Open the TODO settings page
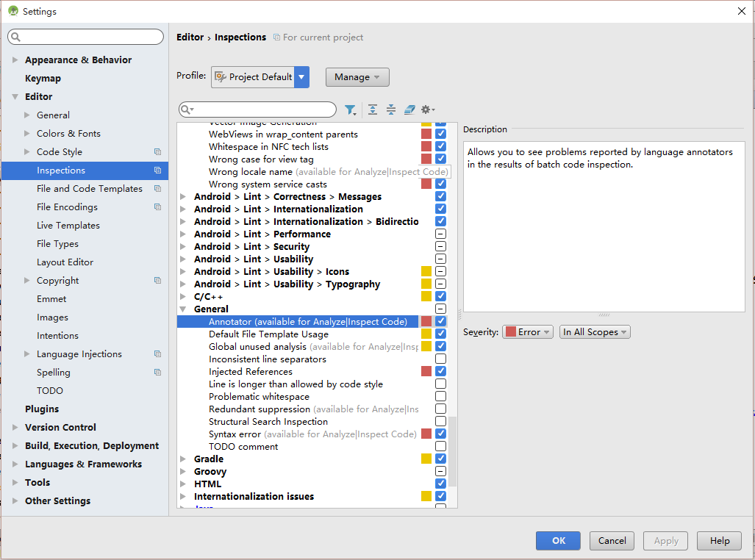This screenshot has height=560, width=755. pyautogui.click(x=50, y=390)
